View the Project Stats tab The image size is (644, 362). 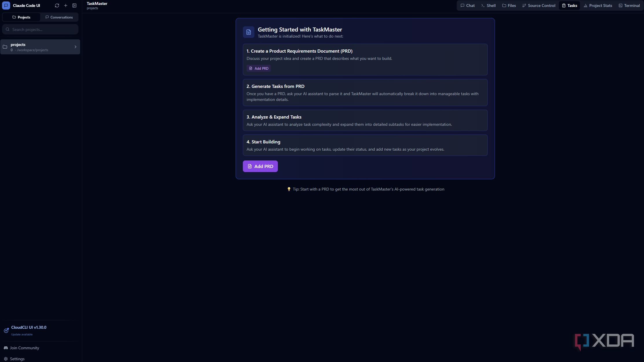coord(598,5)
